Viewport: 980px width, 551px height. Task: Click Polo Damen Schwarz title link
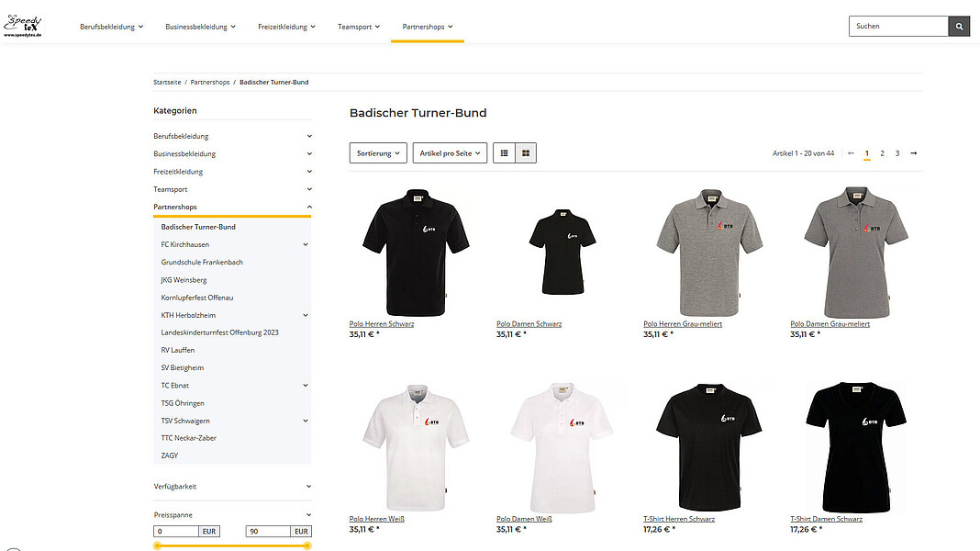point(529,324)
